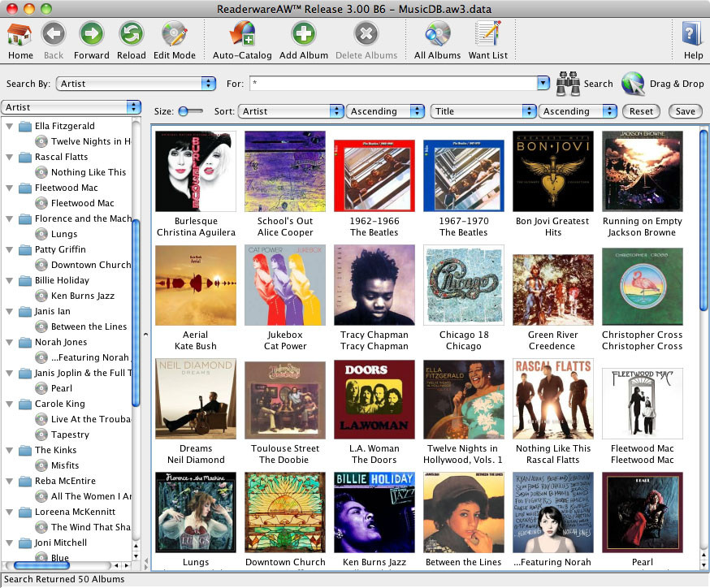Show All Albums

click(x=437, y=34)
